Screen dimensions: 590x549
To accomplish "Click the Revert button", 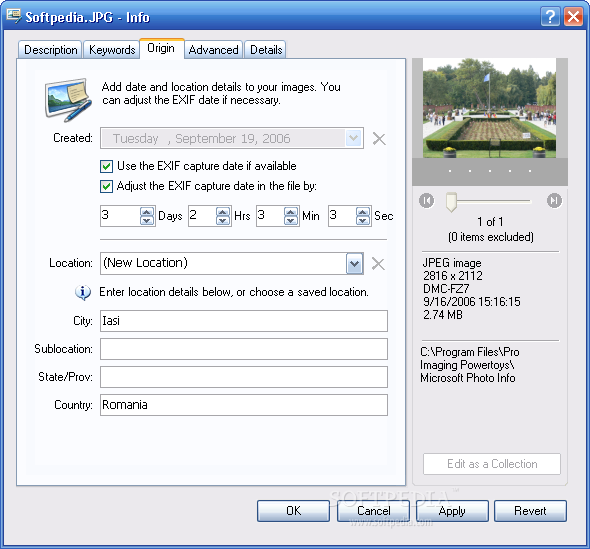I will (530, 511).
